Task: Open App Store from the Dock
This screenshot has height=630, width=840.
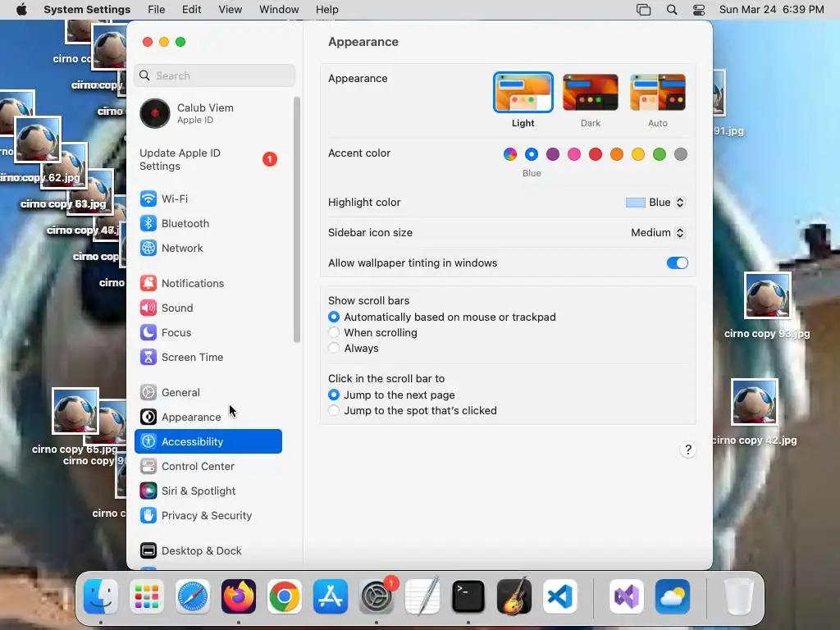Action: click(x=331, y=596)
